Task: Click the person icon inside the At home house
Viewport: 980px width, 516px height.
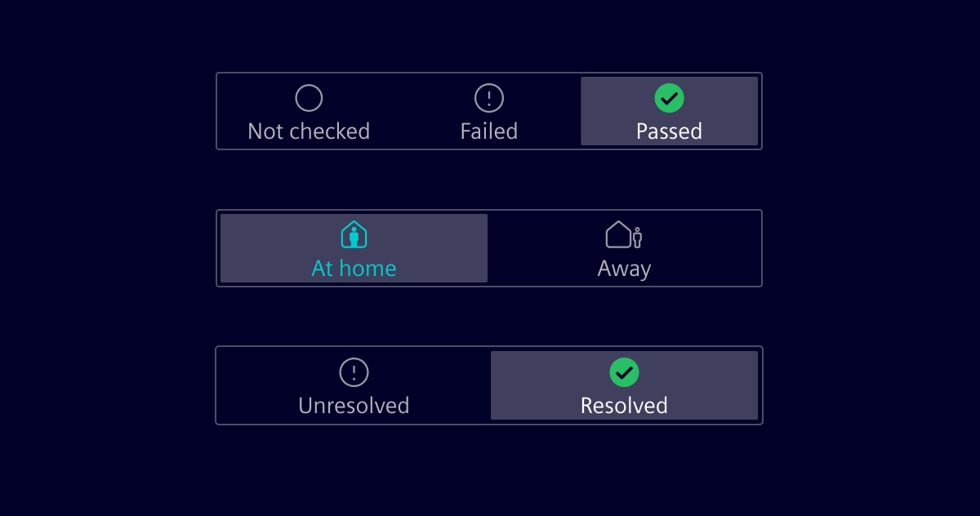Action: click(x=353, y=238)
